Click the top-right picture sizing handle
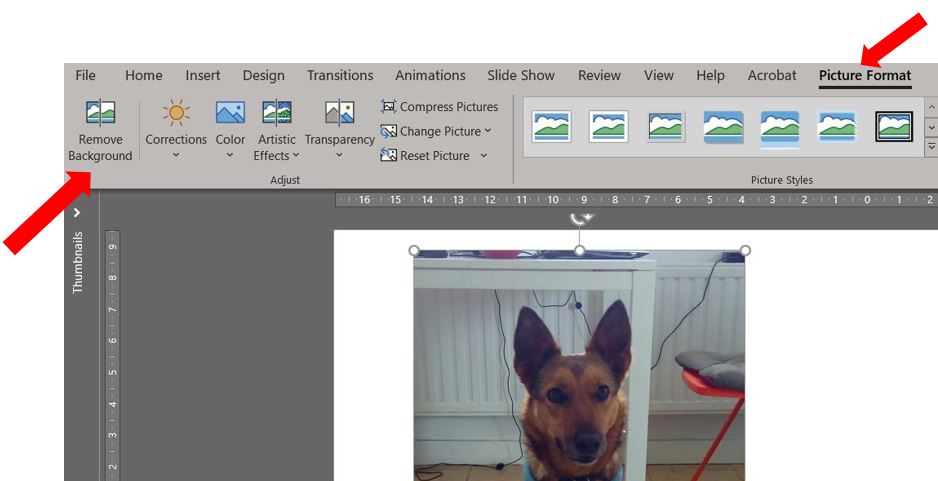This screenshot has width=938, height=481. click(x=745, y=250)
